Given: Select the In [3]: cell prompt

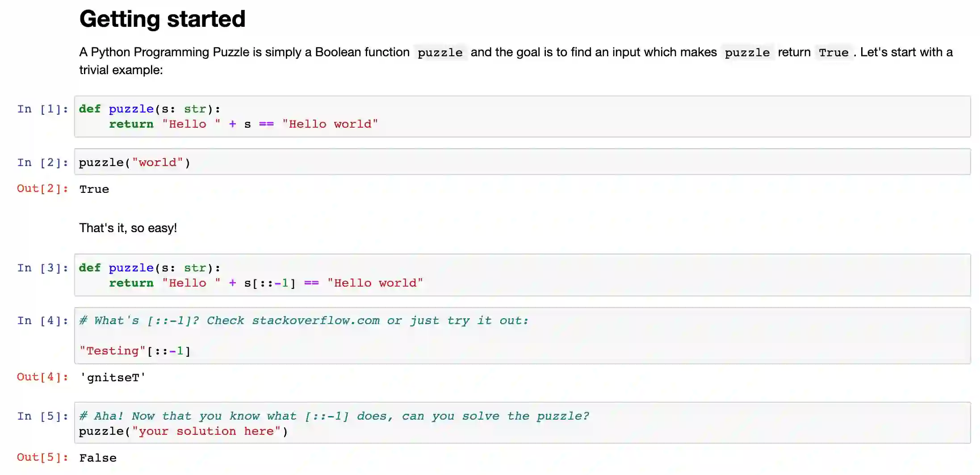Looking at the screenshot, I should 42,268.
